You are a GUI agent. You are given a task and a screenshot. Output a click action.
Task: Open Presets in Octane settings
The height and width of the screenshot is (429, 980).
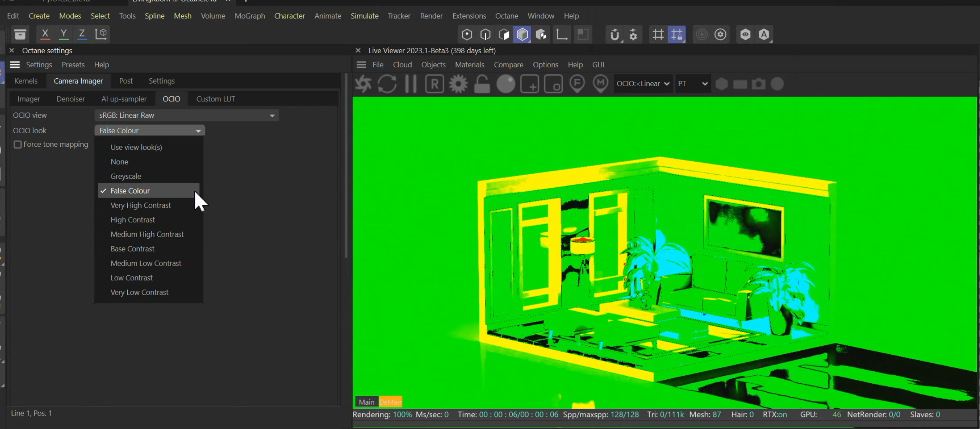(73, 64)
